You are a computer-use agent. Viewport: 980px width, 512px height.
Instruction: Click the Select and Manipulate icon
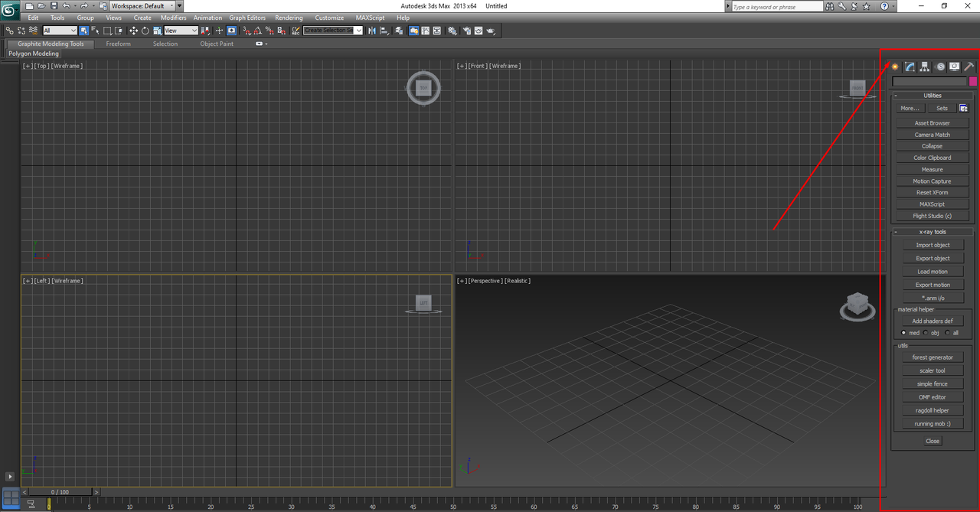[x=220, y=31]
